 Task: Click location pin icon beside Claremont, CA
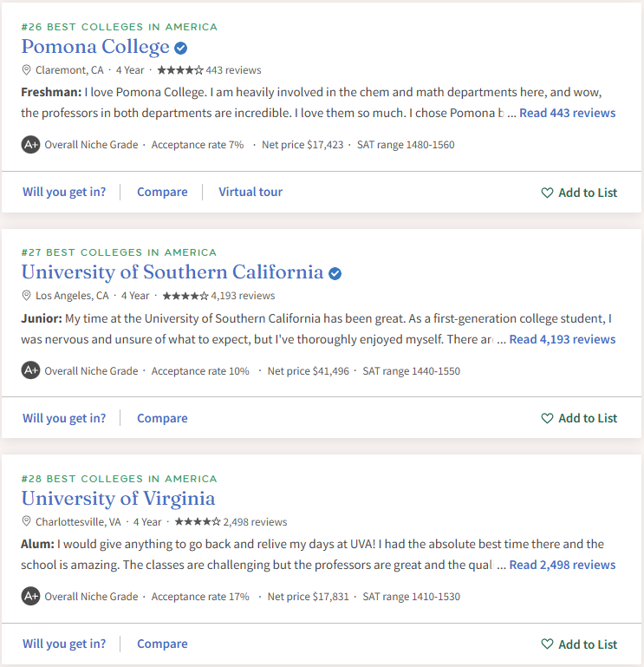coord(26,70)
